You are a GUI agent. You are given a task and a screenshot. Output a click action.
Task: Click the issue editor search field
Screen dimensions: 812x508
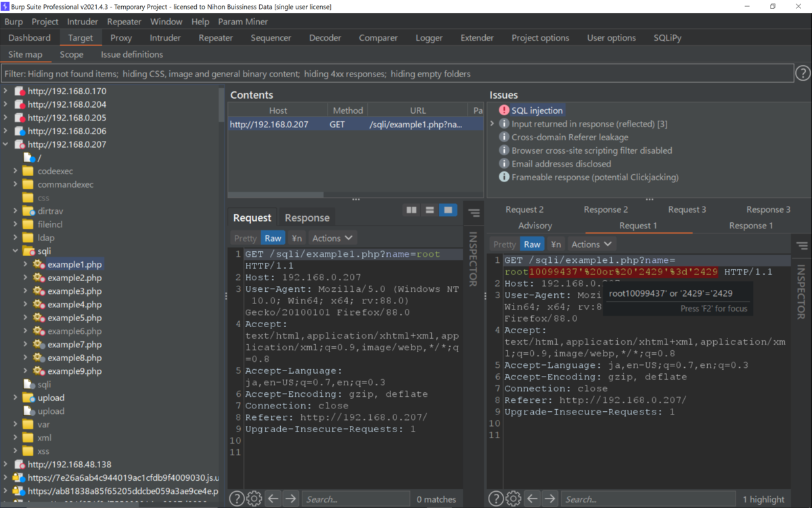tap(648, 499)
